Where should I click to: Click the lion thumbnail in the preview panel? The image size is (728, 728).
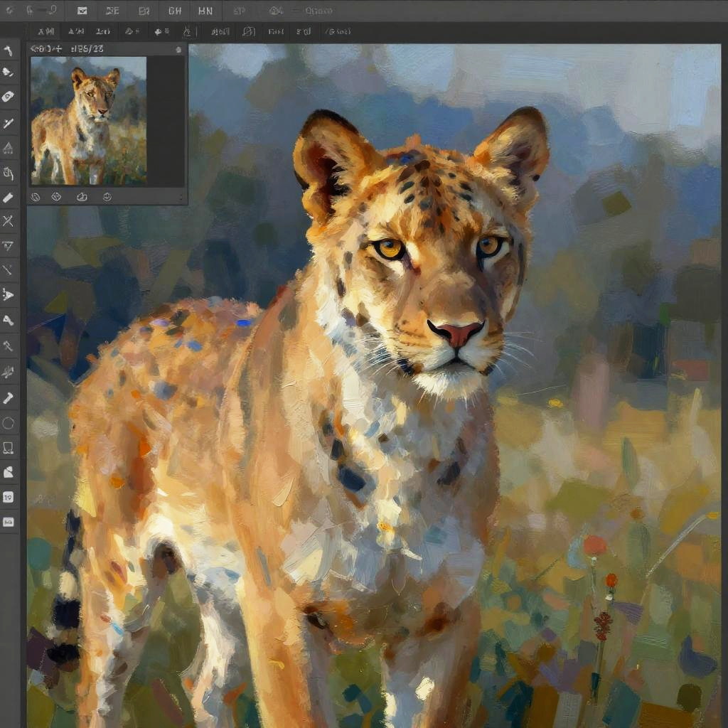88,121
